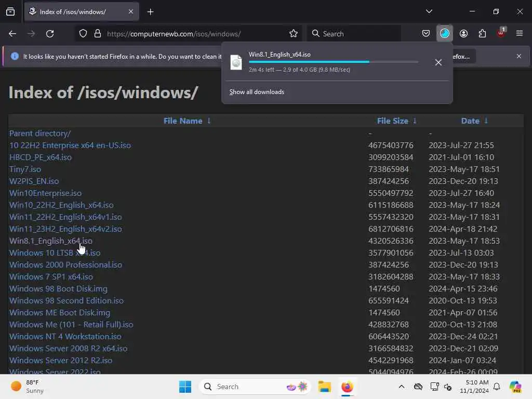
Task: Open Win10Enterprise.iso link
Action: pos(46,193)
